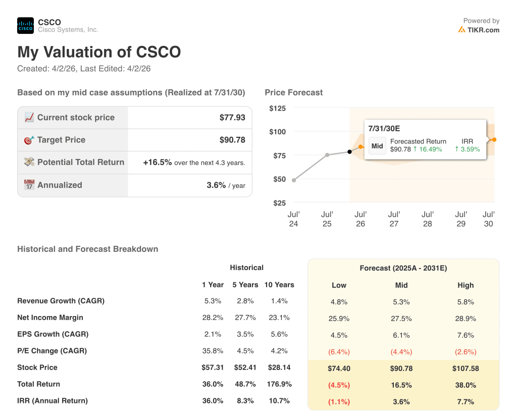Image resolution: width=517 pixels, height=420 pixels.
Task: Click the calendar icon next to Annualized
Action: 30,185
